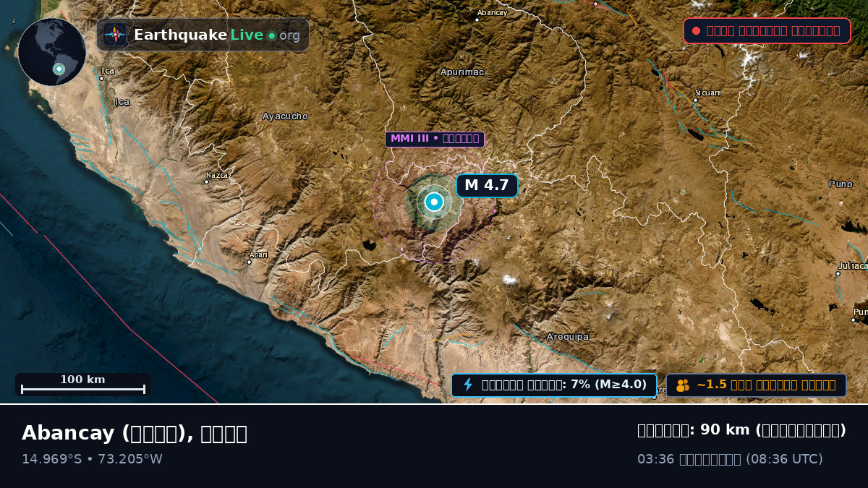Click the Ayacucho region label
Screen dimensions: 868x488
(x=285, y=116)
